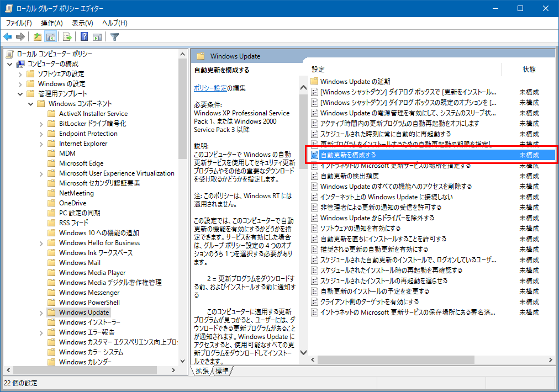Select the Windows Mail folder
The width and height of the screenshot is (559, 392).
click(80, 263)
